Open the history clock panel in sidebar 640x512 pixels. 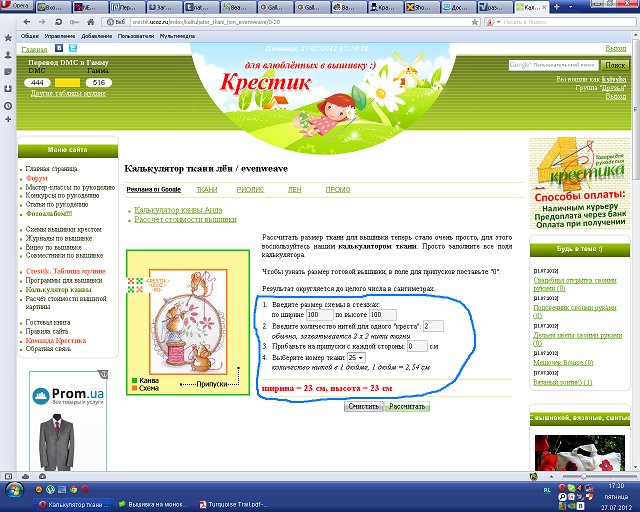(x=8, y=105)
